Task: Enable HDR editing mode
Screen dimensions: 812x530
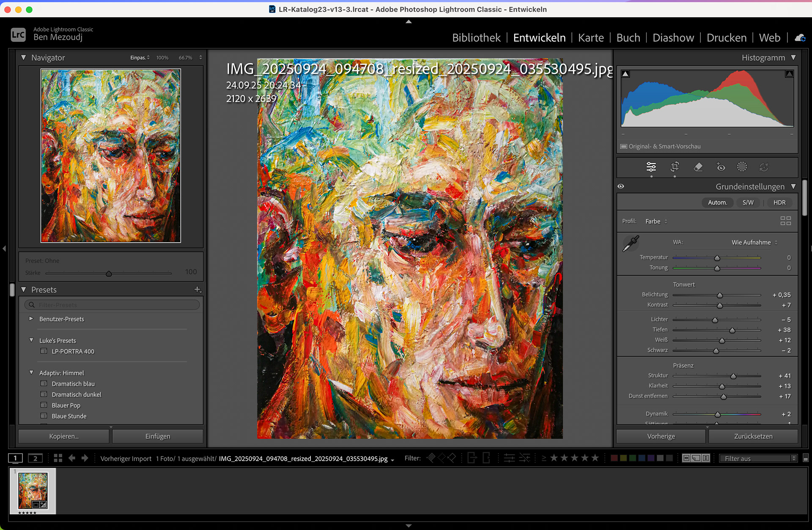Action: [779, 202]
